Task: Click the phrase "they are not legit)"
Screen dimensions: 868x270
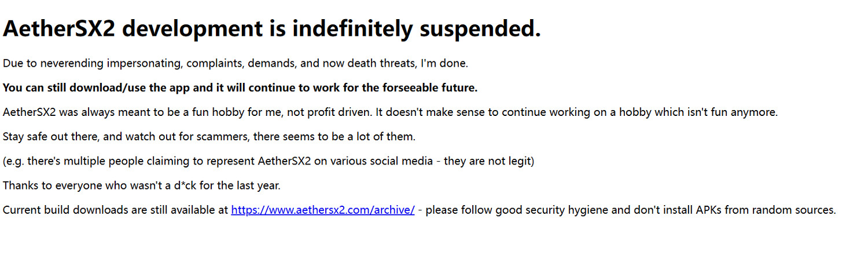Action: [489, 161]
